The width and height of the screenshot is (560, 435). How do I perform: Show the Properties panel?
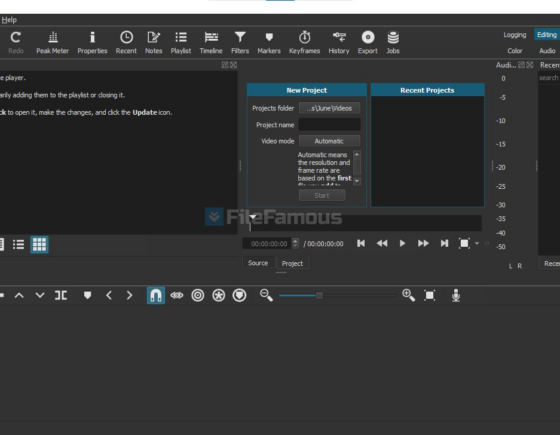[92, 42]
